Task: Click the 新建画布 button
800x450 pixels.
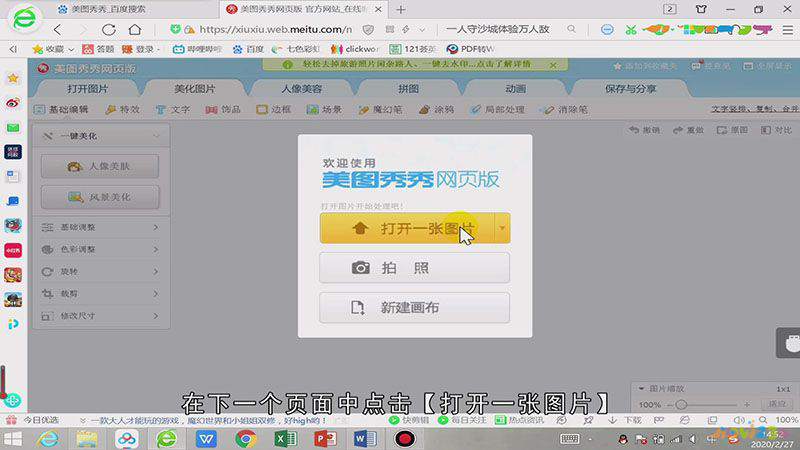Action: pyautogui.click(x=414, y=308)
